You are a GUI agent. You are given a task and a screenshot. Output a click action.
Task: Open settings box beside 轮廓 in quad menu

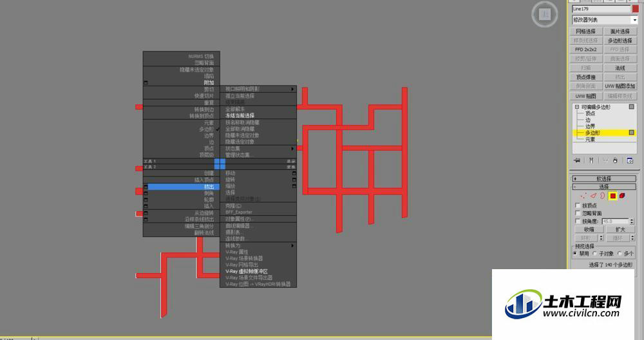pos(146,200)
